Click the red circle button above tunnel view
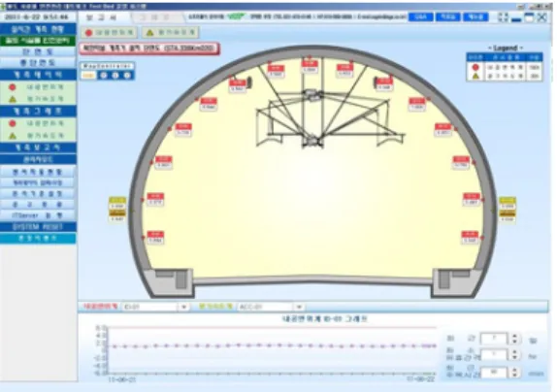 [110, 33]
